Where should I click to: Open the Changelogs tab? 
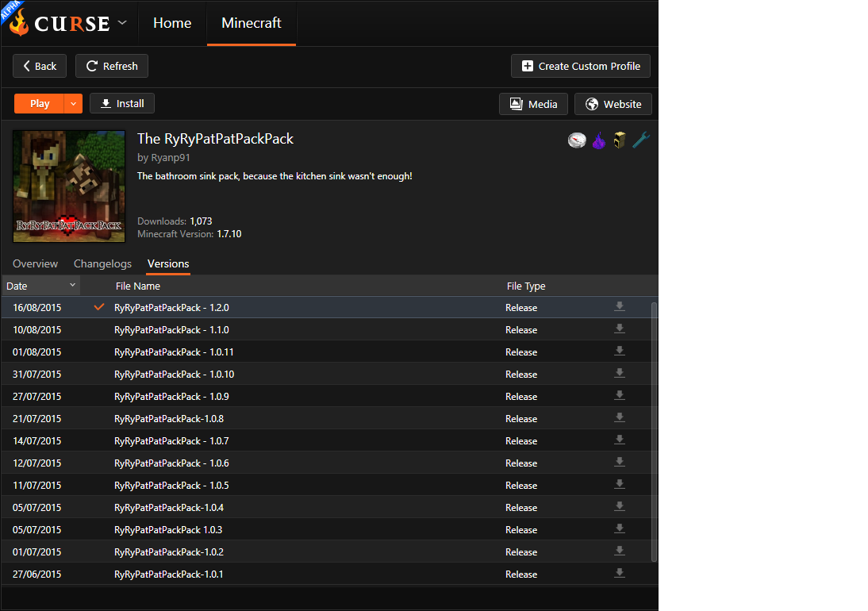tap(102, 264)
